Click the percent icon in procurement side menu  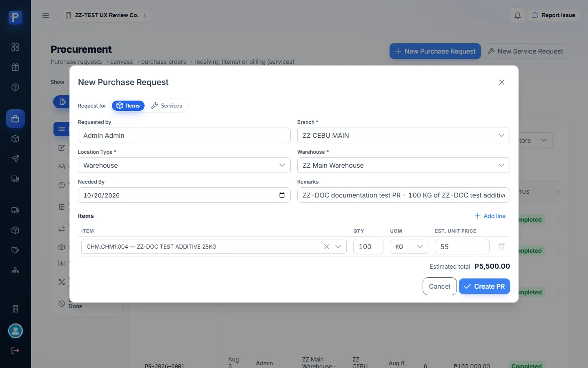point(62,282)
